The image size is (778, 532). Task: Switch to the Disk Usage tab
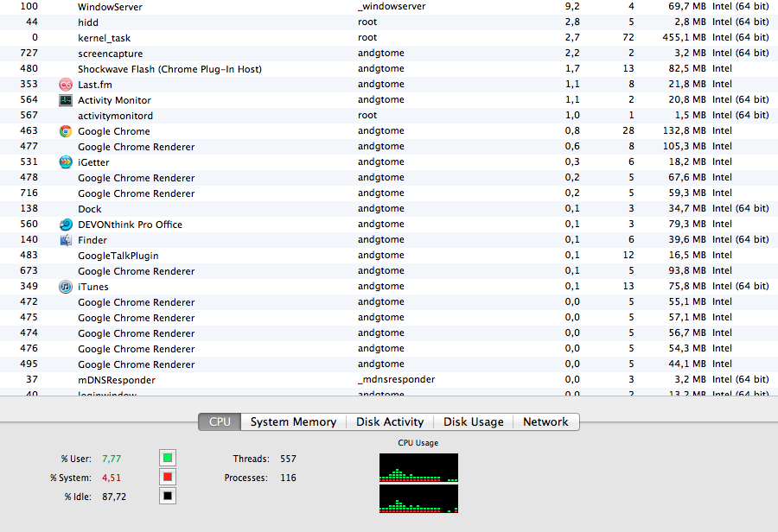(474, 422)
